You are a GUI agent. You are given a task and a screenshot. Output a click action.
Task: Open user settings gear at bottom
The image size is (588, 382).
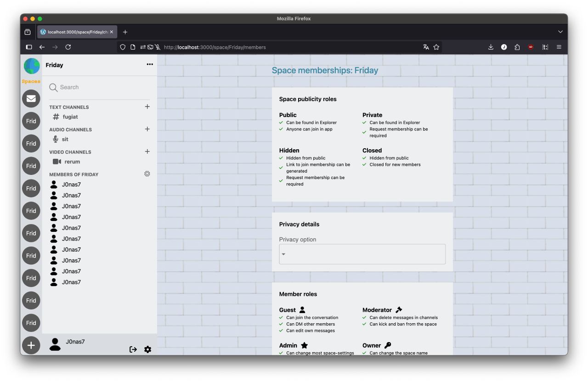tap(147, 349)
